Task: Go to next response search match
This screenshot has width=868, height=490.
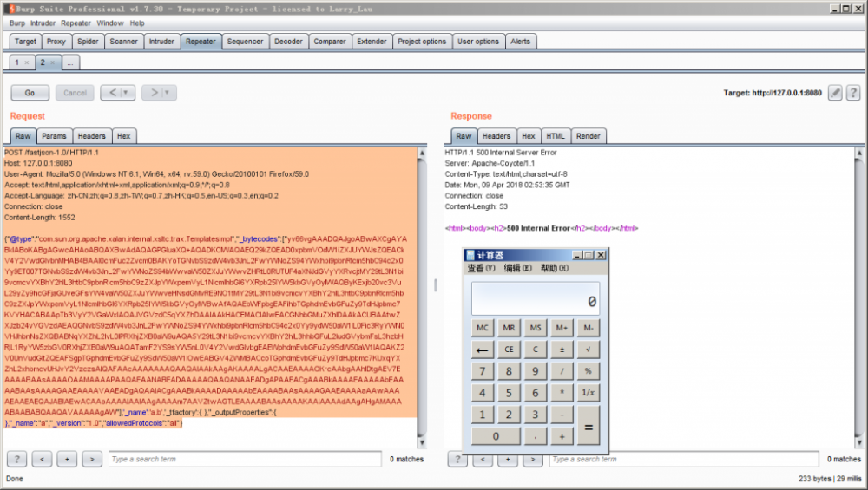Action: (533, 460)
